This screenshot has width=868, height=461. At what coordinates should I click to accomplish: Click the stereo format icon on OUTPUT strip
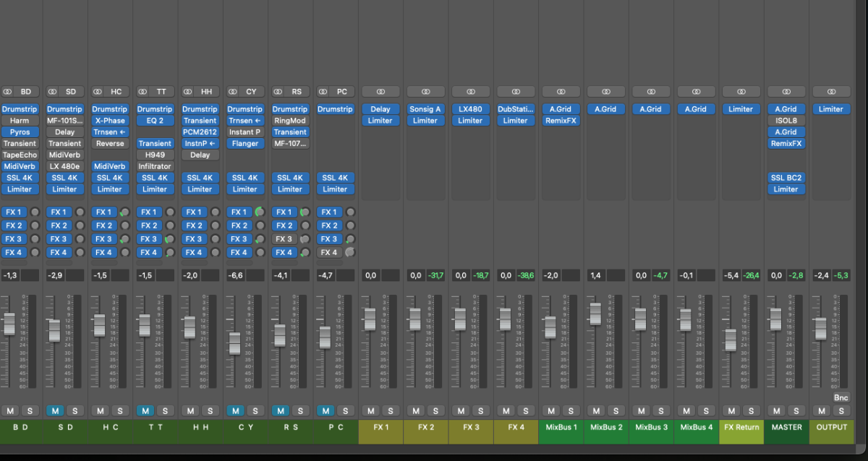830,92
